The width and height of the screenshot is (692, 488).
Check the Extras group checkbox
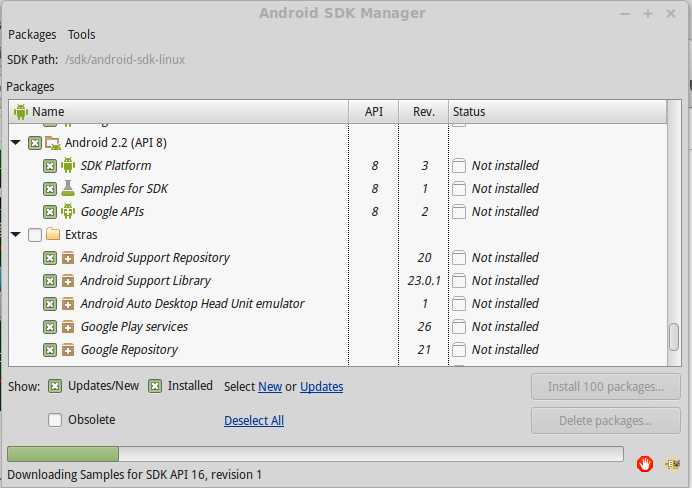(x=35, y=235)
